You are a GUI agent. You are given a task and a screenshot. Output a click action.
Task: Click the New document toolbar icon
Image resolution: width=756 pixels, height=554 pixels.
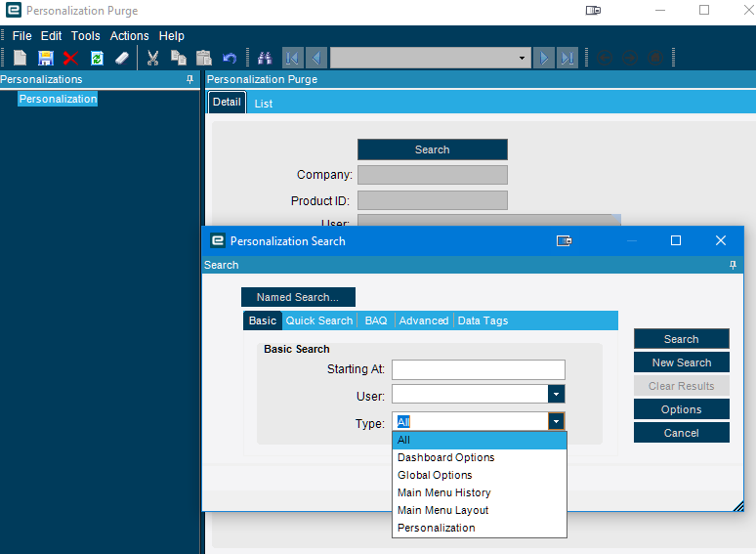(x=21, y=58)
